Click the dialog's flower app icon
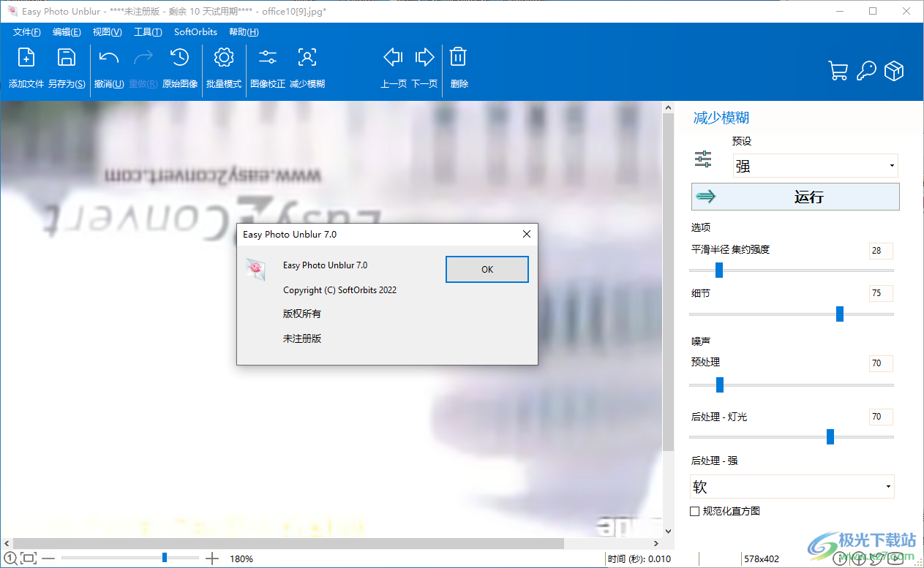This screenshot has height=568, width=924. coord(255,268)
